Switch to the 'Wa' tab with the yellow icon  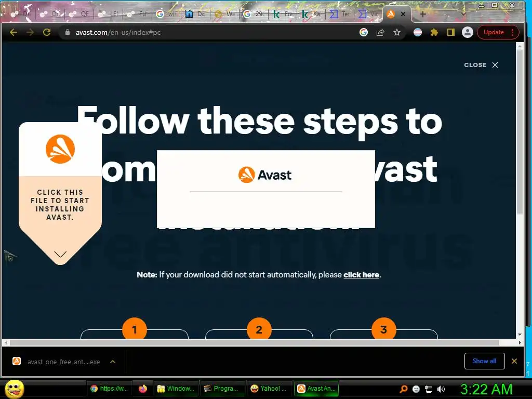click(224, 14)
